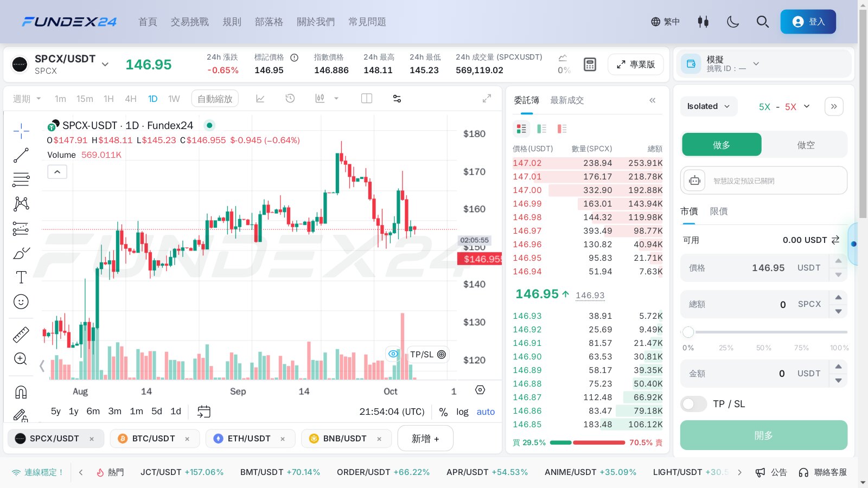Screen dimensions: 868x488
Task: Enable the TP / SL switch
Action: coord(694,404)
